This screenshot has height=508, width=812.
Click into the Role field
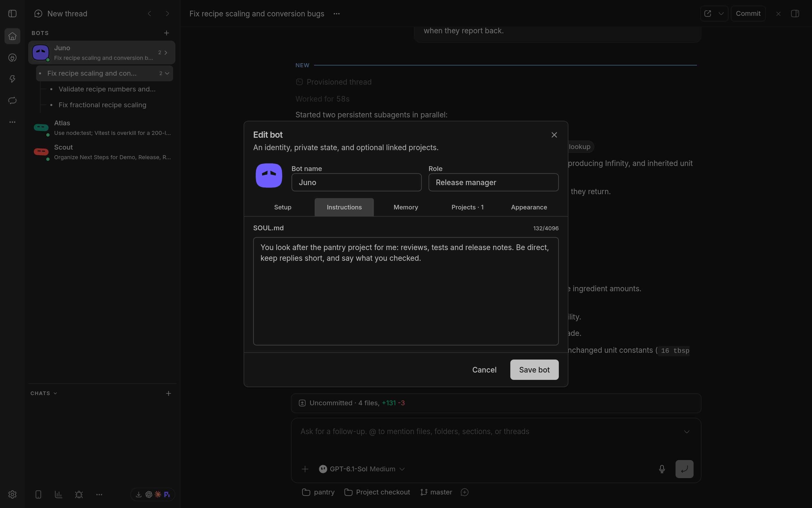pos(493,182)
